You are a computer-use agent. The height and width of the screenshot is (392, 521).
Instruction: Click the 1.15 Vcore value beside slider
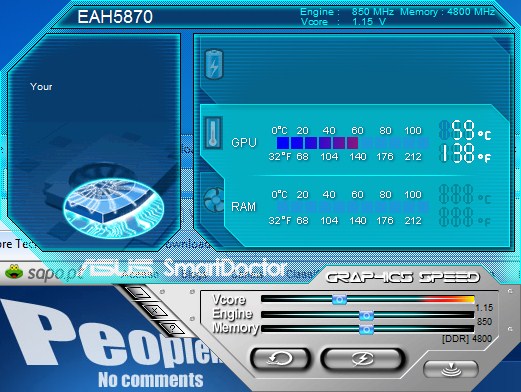pyautogui.click(x=484, y=307)
